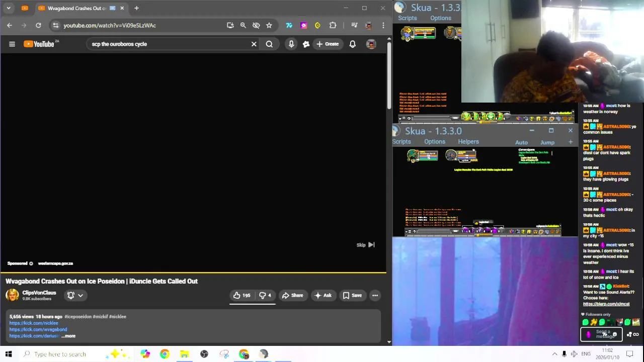This screenshot has width=644, height=362.
Task: Switch to the pinned YouTube tab
Action: coord(25,8)
